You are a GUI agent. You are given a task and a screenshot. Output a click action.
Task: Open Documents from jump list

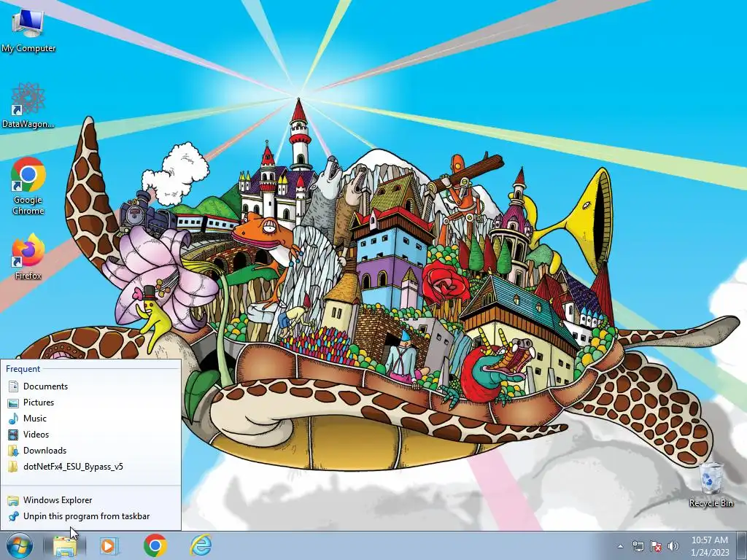[x=90, y=386]
